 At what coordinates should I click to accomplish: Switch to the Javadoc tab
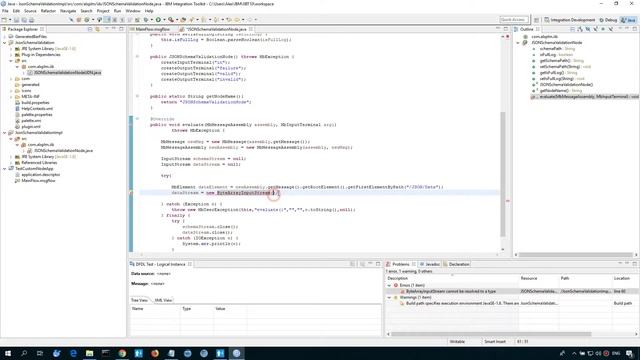430,264
